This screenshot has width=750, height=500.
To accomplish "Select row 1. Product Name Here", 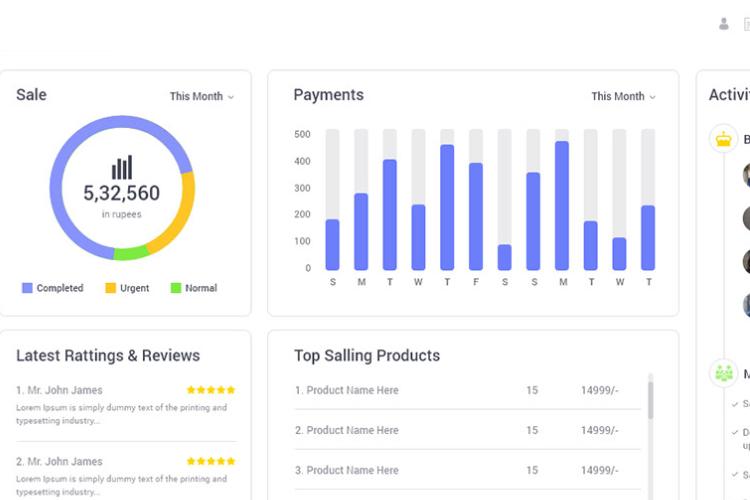I will (x=467, y=390).
